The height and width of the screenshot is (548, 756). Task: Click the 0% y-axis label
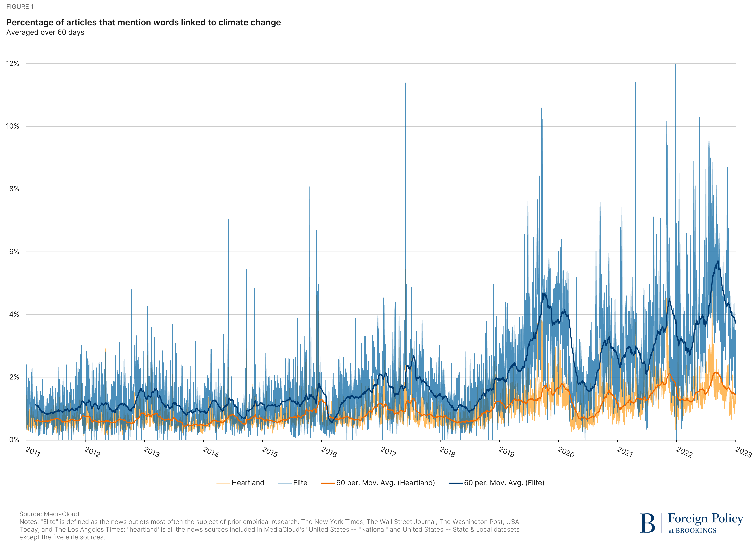click(x=14, y=440)
